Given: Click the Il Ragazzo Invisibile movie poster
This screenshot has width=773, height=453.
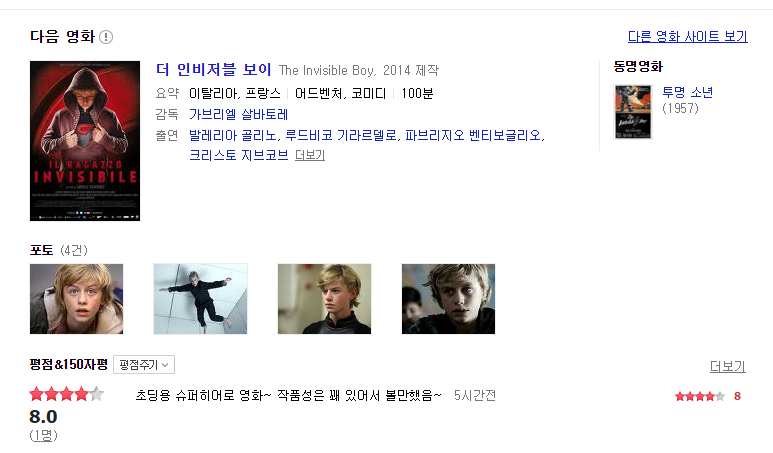Looking at the screenshot, I should [x=85, y=141].
